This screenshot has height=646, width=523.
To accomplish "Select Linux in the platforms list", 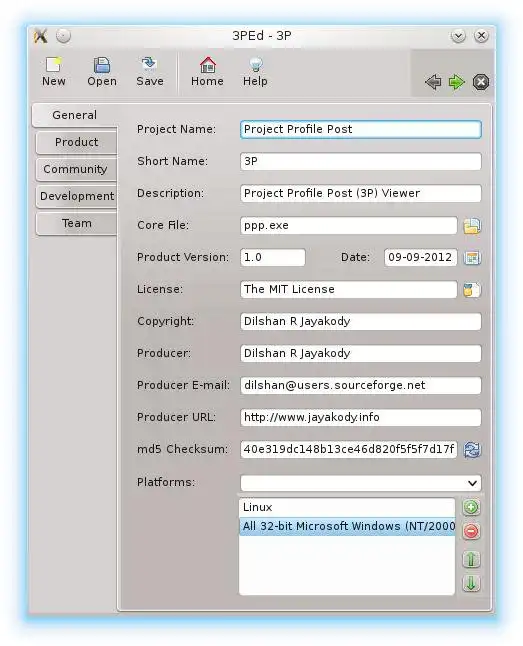I will pyautogui.click(x=347, y=508).
